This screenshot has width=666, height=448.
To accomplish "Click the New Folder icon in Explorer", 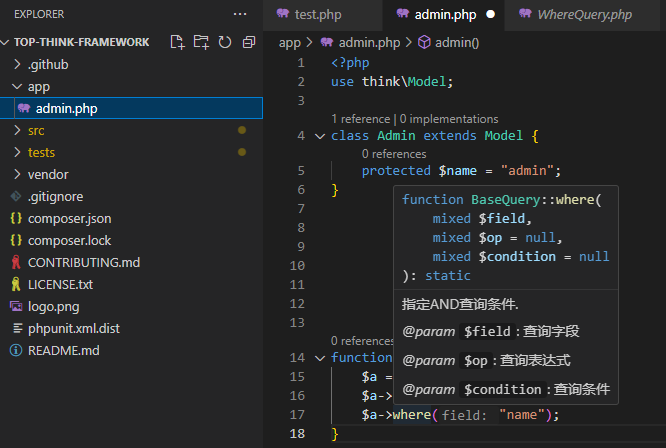I will tap(201, 42).
